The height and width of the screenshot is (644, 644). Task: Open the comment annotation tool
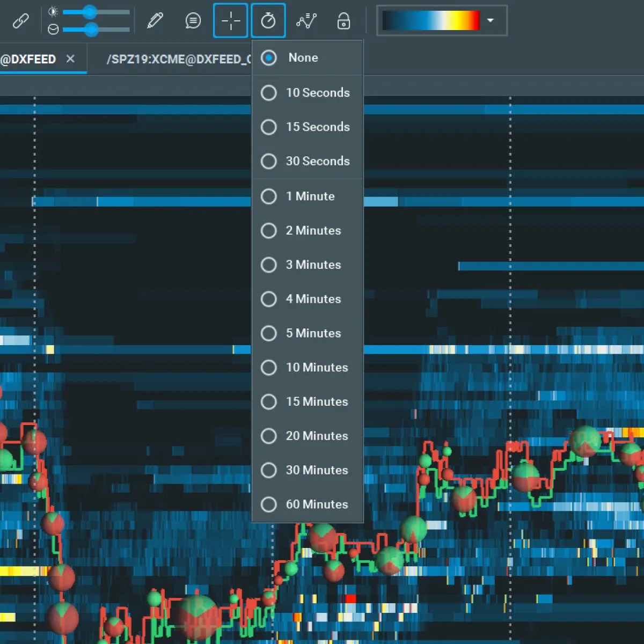[193, 21]
